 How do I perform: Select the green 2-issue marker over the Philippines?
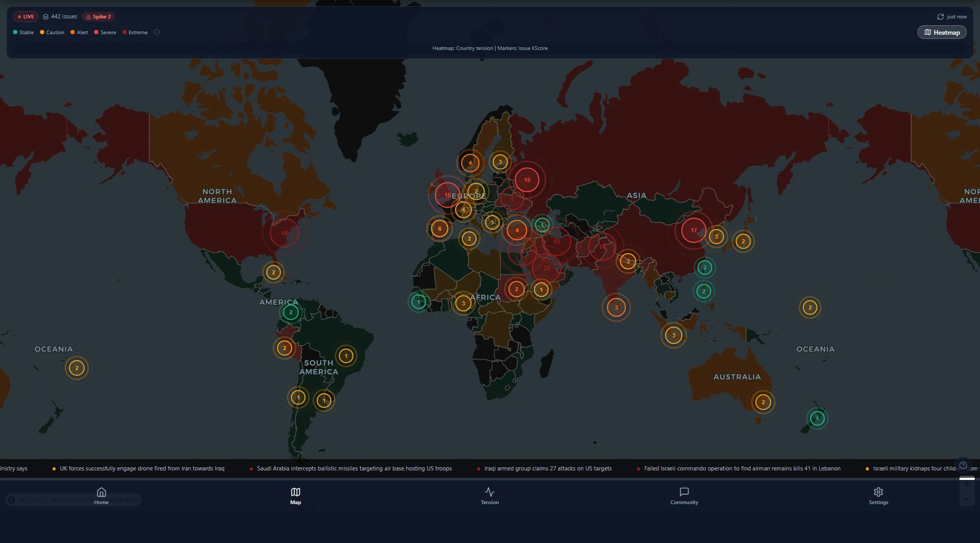[x=704, y=291]
